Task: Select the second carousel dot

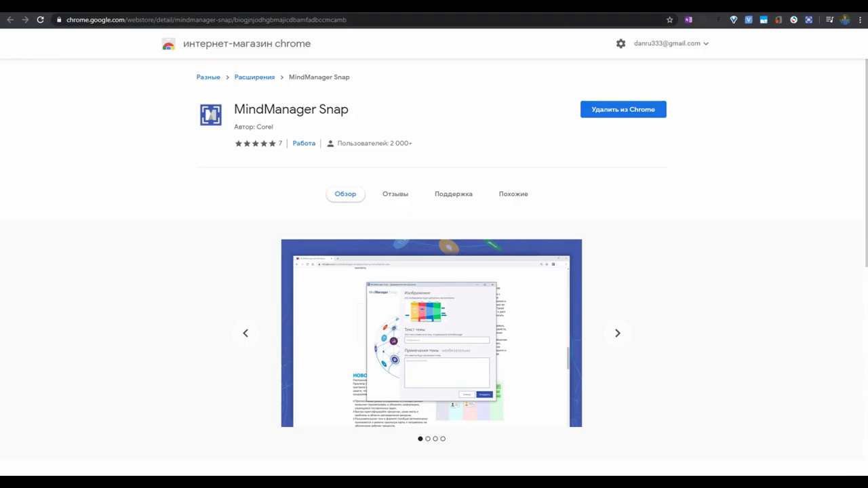Action: (x=428, y=439)
